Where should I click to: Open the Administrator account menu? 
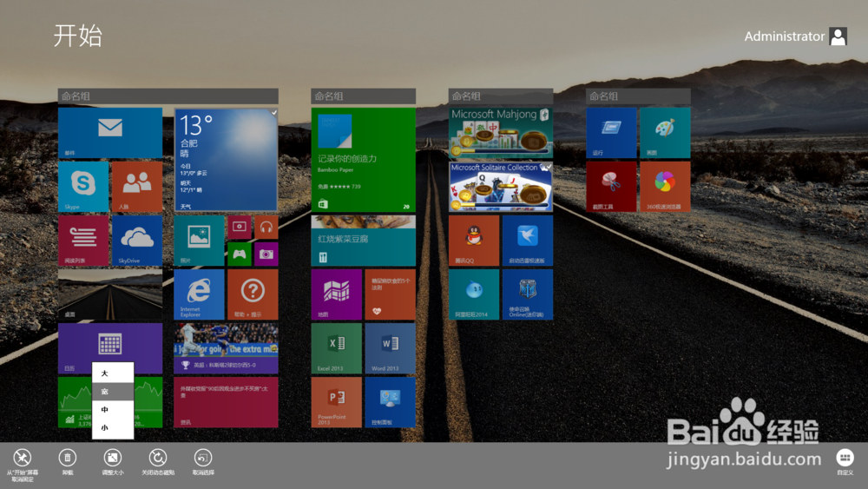[795, 36]
